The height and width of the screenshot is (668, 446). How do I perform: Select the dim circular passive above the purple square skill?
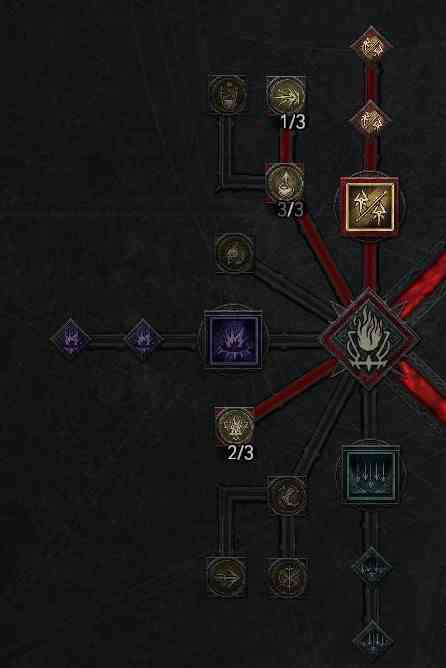tap(235, 253)
